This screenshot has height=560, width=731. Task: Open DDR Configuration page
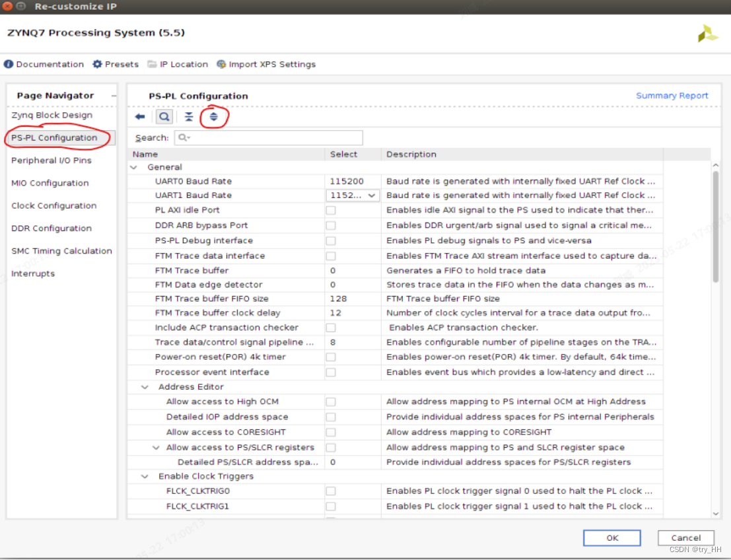click(52, 228)
